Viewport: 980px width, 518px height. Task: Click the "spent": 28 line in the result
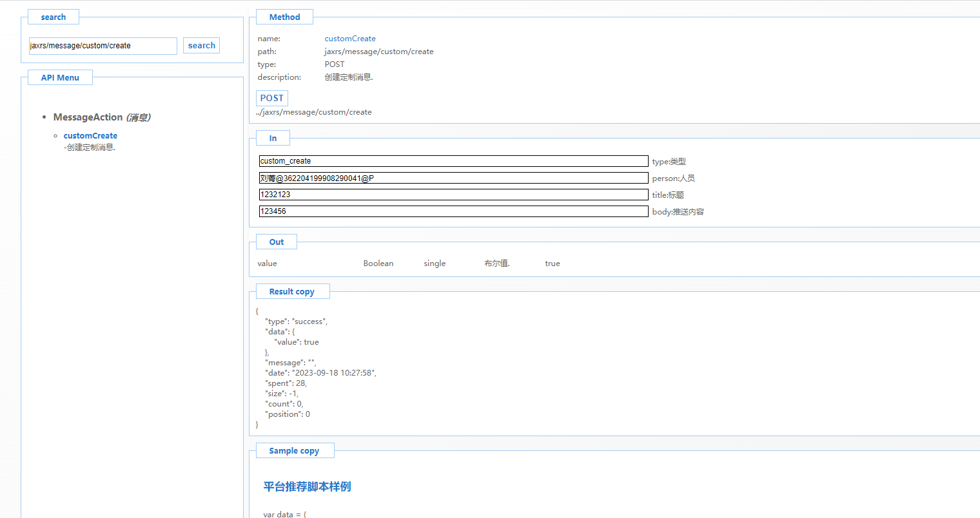click(286, 383)
